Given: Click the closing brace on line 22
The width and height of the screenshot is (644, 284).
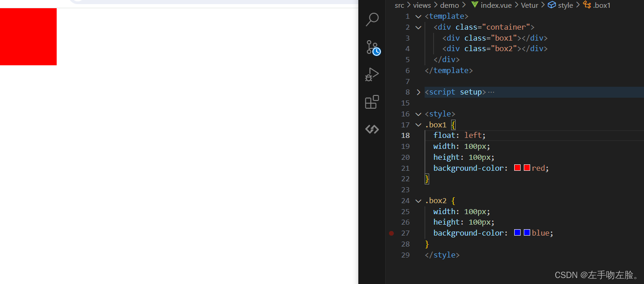Looking at the screenshot, I should pyautogui.click(x=427, y=179).
